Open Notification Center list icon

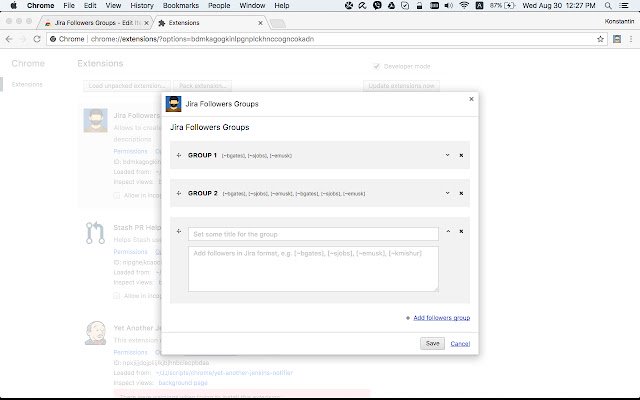[624, 5]
